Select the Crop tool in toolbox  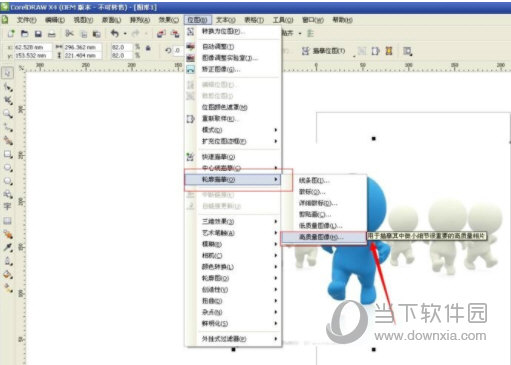point(8,100)
